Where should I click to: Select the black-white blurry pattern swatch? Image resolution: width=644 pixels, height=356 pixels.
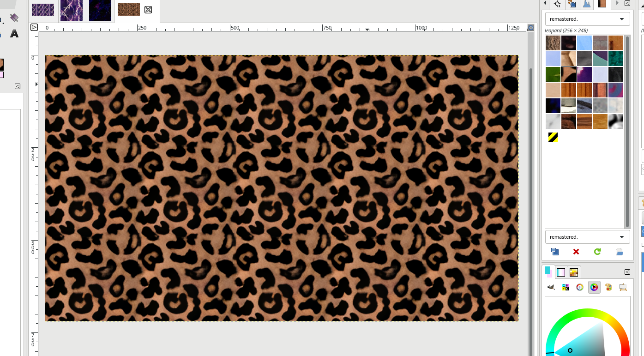click(616, 121)
